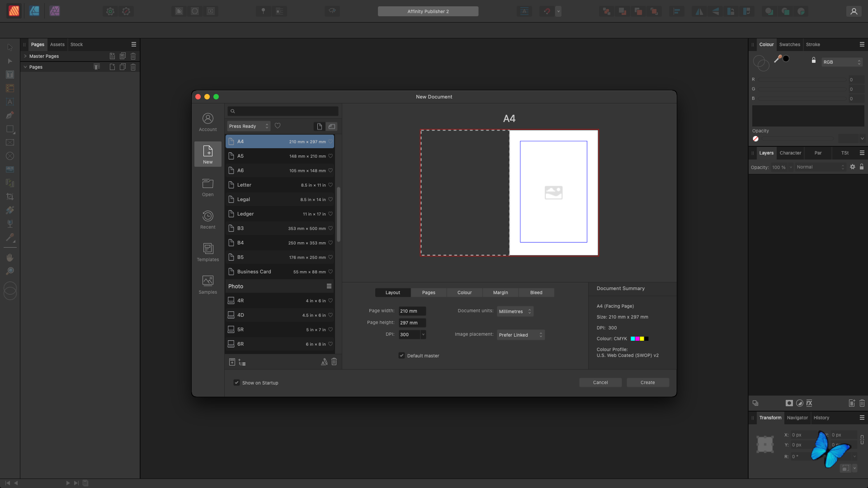Open the Normal blend mode dropdown
Viewport: 868px width, 488px height.
pos(820,167)
